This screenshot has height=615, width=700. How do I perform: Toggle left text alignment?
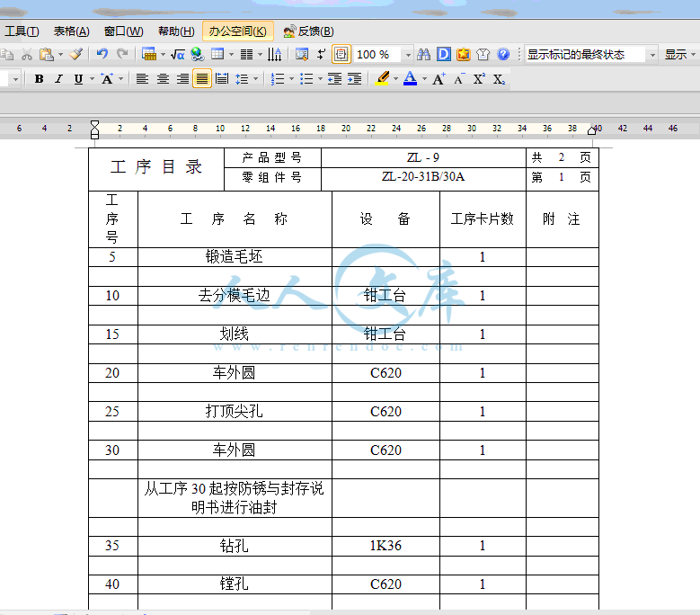tap(142, 79)
